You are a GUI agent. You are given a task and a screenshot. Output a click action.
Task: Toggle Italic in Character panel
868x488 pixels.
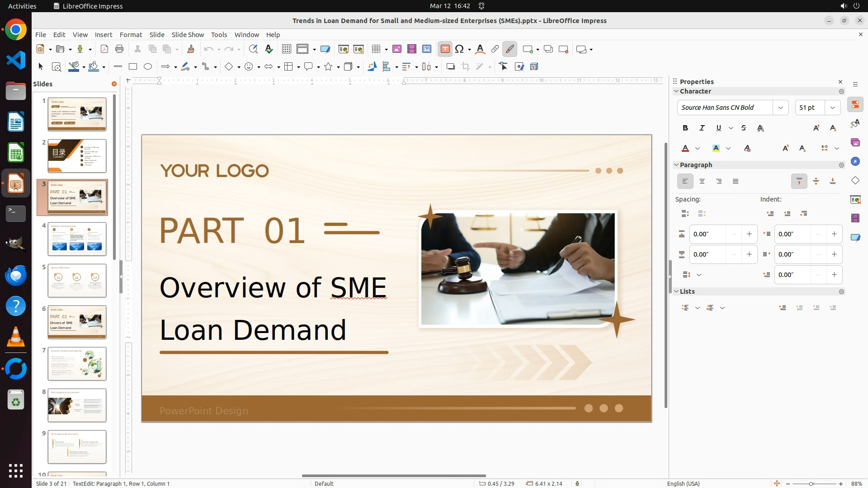pyautogui.click(x=702, y=128)
